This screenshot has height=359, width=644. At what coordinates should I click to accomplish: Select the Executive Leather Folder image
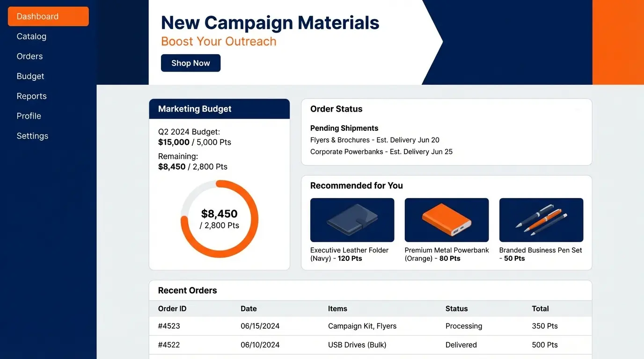(x=352, y=220)
